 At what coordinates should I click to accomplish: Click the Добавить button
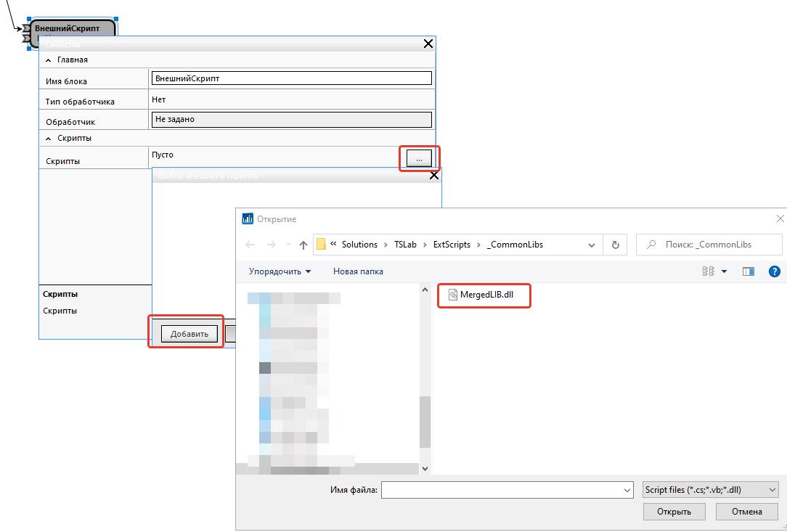point(189,334)
